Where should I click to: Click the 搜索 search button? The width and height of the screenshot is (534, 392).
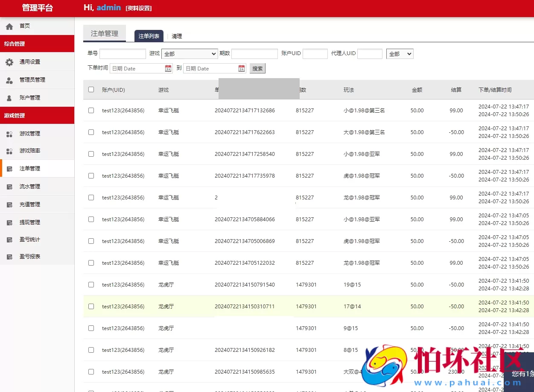257,68
